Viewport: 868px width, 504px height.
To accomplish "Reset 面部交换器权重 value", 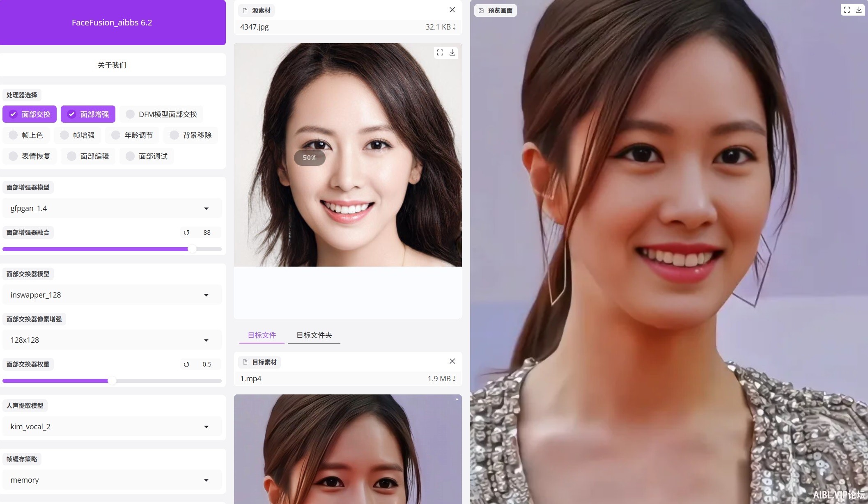I will (x=186, y=364).
